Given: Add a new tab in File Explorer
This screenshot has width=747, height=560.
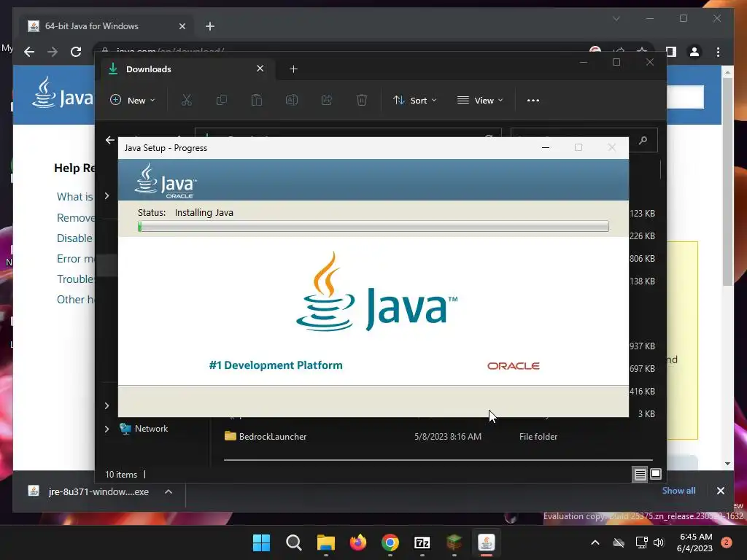Looking at the screenshot, I should pos(293,69).
